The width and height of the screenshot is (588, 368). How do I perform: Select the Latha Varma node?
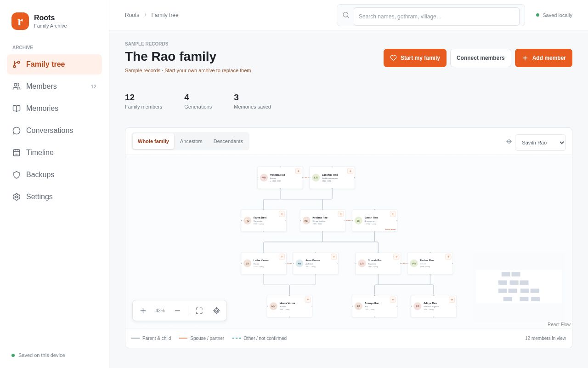click(264, 264)
